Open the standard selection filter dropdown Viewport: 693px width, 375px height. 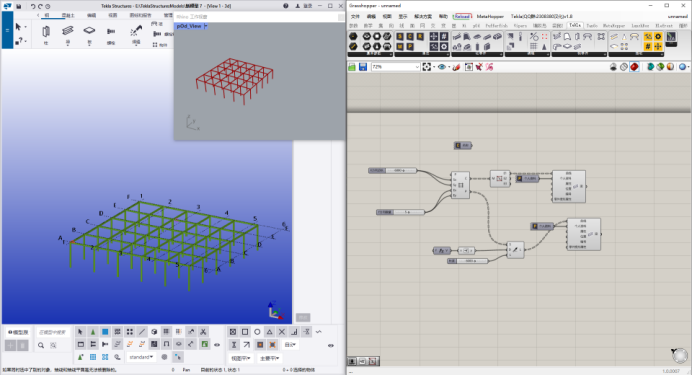pos(141,357)
